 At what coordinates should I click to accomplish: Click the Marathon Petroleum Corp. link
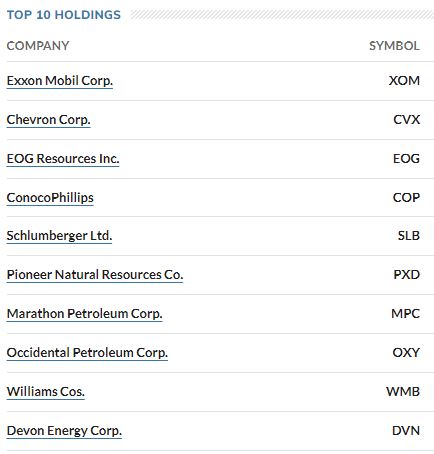tap(84, 314)
